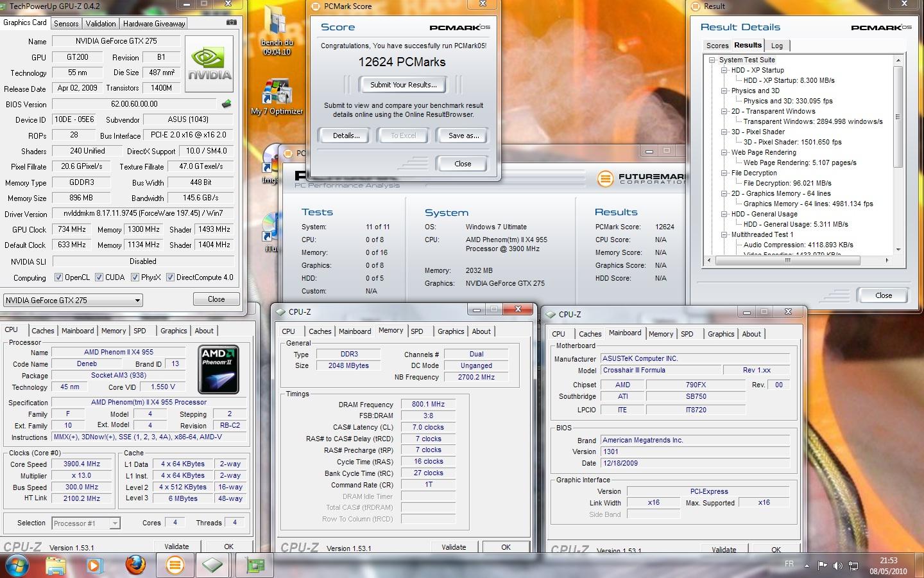Click the Crosshair III Formula model field
Viewport: 924px width, 578px height.
pos(661,371)
